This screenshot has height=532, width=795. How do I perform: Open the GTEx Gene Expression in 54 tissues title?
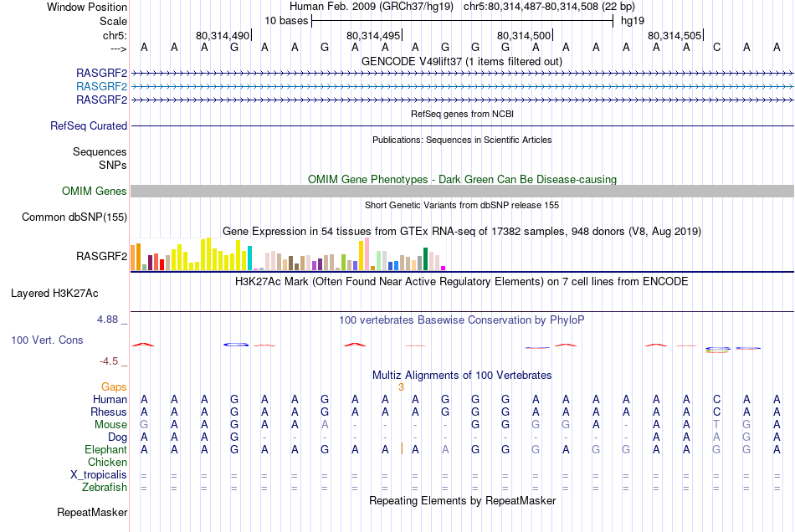462,231
